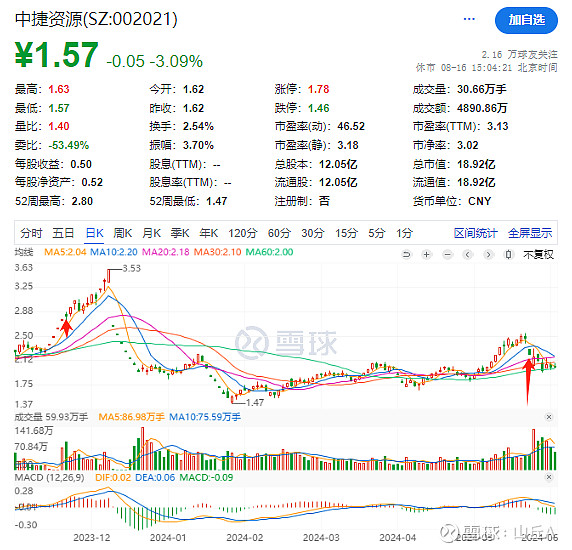Close the 成交量 volume panel
572x550 pixels.
point(549,417)
